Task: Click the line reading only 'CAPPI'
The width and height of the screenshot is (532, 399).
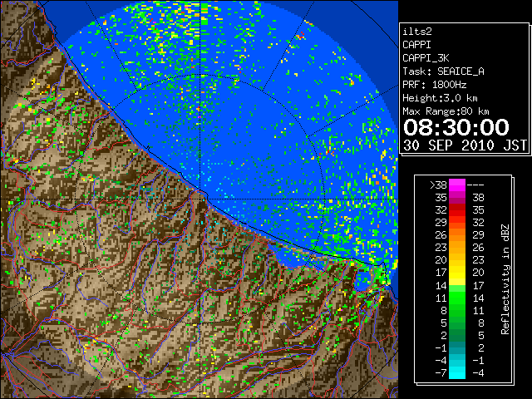Action: pyautogui.click(x=416, y=45)
